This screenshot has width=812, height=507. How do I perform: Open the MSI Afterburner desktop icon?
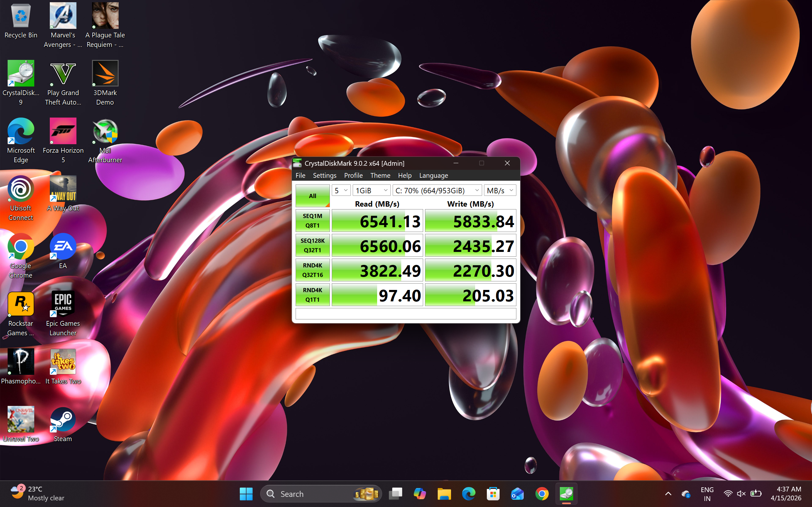pyautogui.click(x=105, y=132)
